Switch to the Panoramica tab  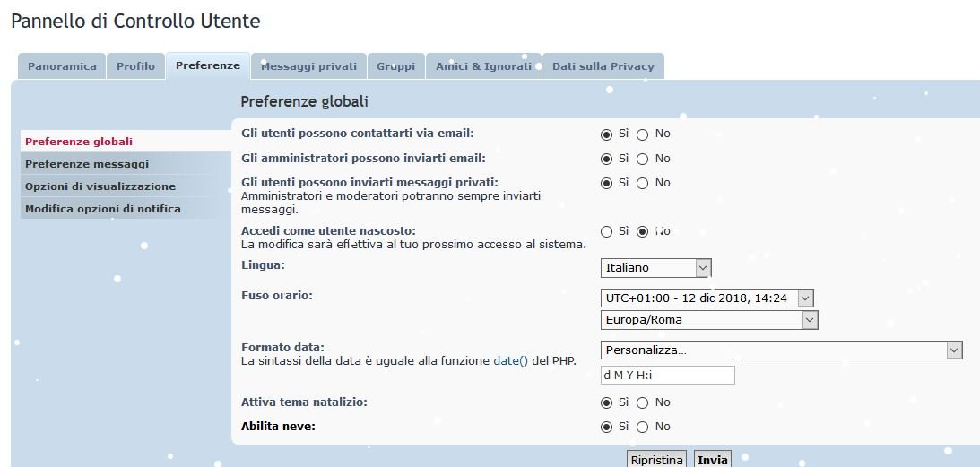point(62,66)
